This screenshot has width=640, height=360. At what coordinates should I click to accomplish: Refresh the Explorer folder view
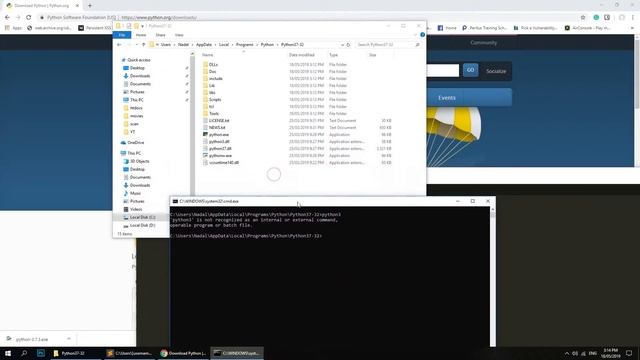(x=348, y=44)
